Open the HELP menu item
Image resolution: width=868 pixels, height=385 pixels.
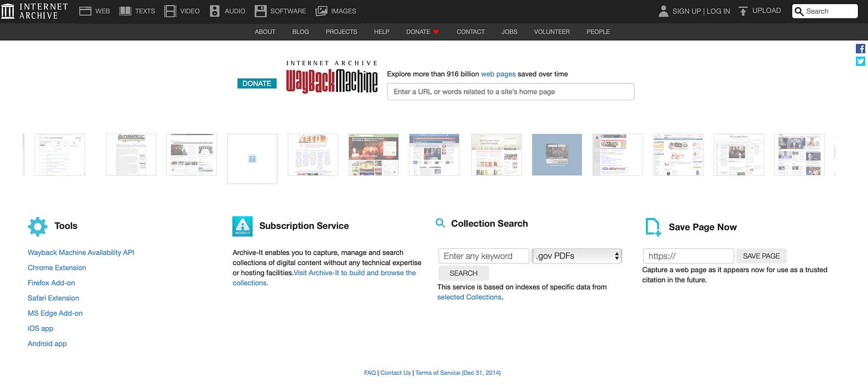382,32
